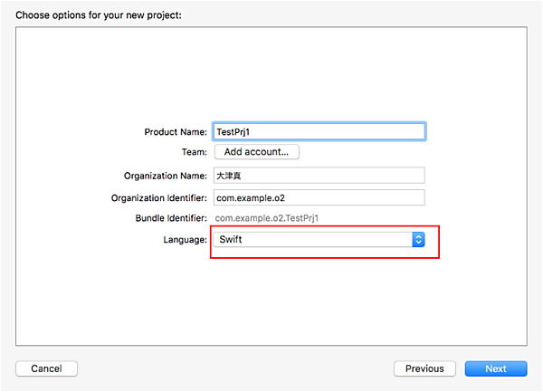Click the Swift text in the Language selector

tap(231, 240)
